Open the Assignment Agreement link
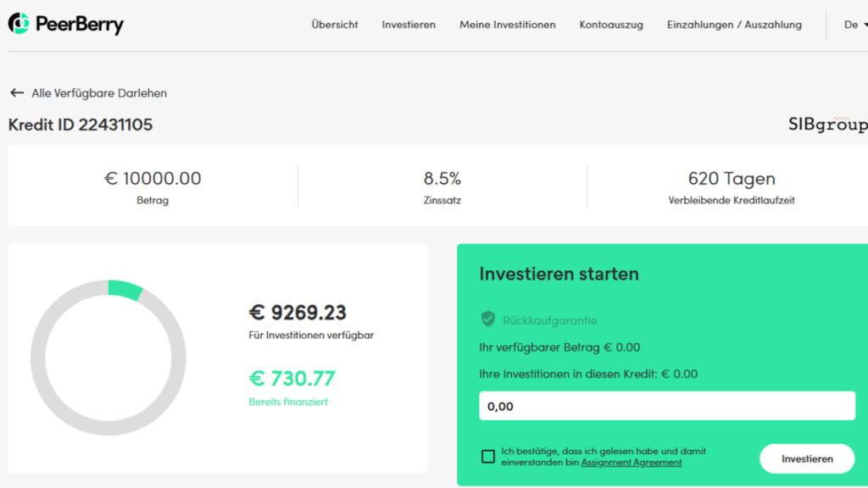The width and height of the screenshot is (868, 488). coord(632,463)
